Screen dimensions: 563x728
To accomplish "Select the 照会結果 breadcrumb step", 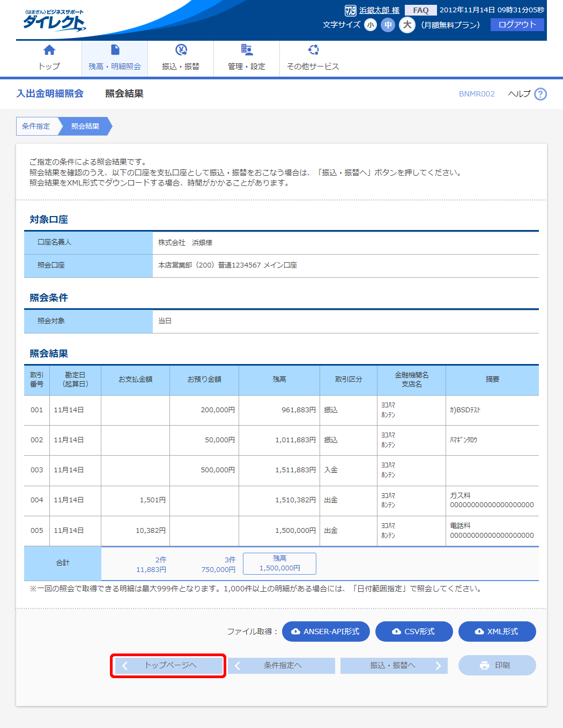I will tap(85, 127).
